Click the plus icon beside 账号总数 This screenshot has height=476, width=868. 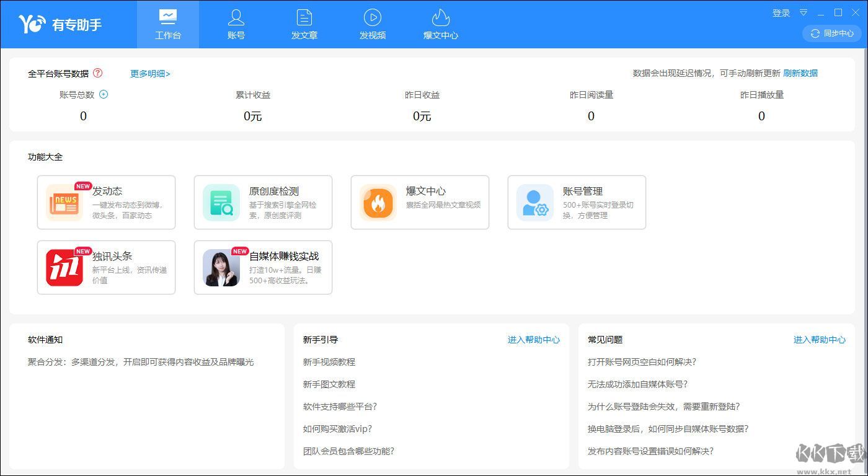pos(104,94)
